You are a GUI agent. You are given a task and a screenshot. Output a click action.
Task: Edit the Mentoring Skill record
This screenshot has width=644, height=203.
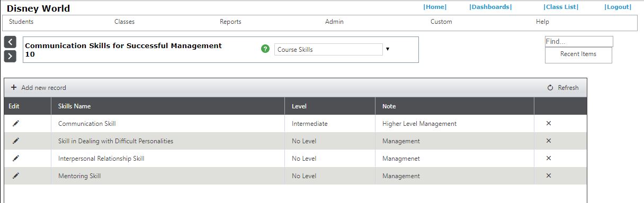pyautogui.click(x=16, y=176)
